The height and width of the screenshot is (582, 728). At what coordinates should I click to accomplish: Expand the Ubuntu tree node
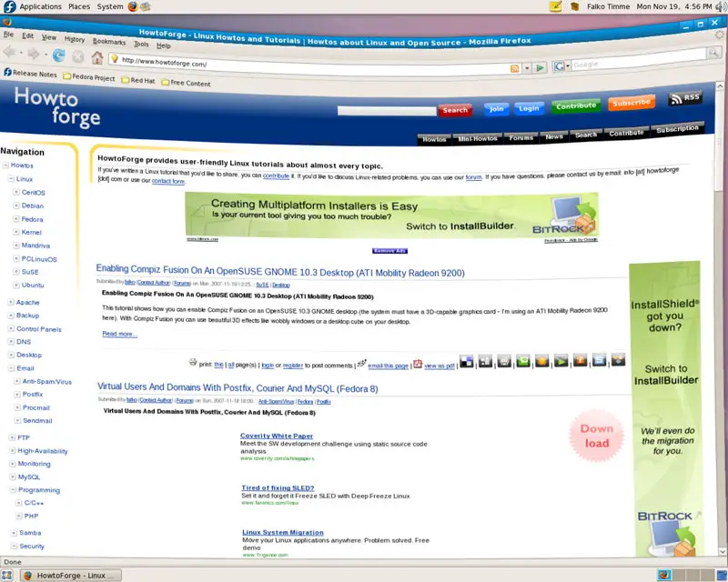pos(16,285)
